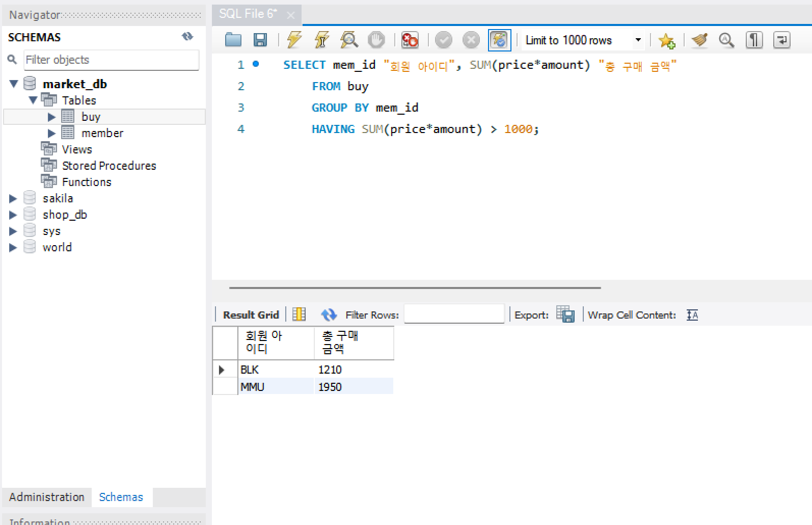The image size is (812, 525).
Task: Add snippet with the star favorite icon
Action: click(x=666, y=40)
